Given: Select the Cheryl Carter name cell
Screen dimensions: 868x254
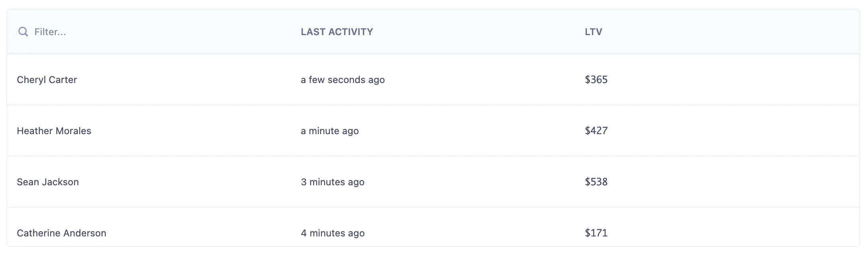Looking at the screenshot, I should coord(47,80).
